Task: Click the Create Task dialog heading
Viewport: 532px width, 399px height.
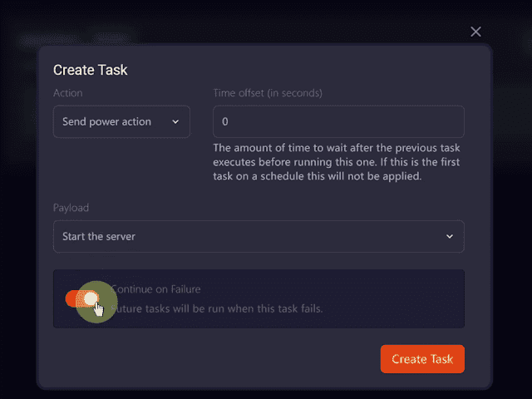Action: [91, 70]
